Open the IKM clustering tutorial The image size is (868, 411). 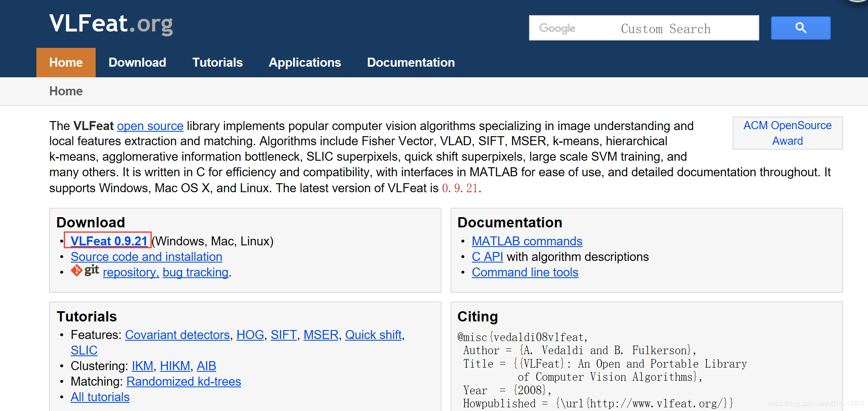[142, 366]
